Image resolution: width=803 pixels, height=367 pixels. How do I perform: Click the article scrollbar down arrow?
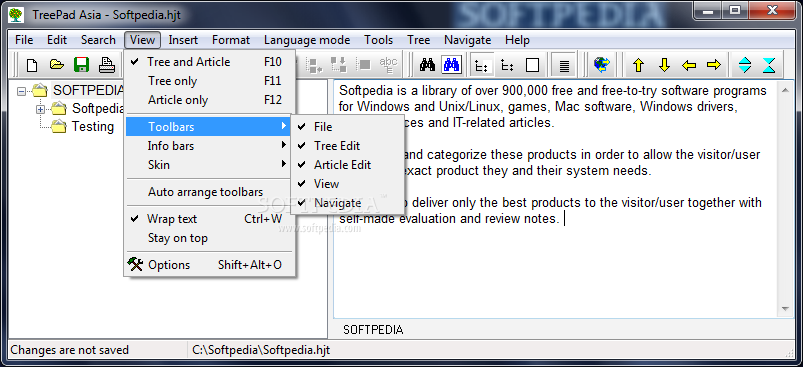pyautogui.click(x=785, y=309)
